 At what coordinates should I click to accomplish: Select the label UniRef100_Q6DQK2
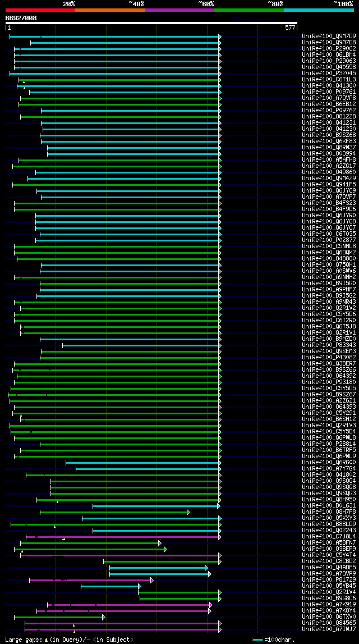pyautogui.click(x=329, y=252)
